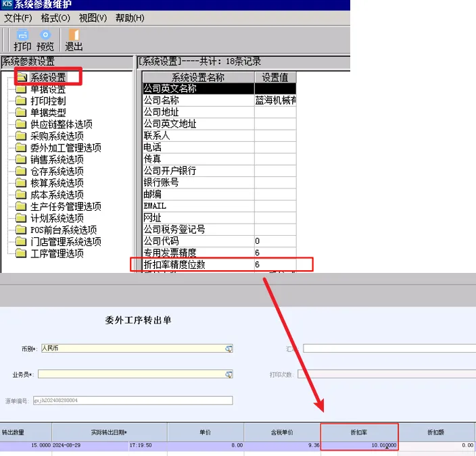Screen dimensions: 476x456
Task: Open 供应链整体选项 tree node
Action: [x=61, y=124]
